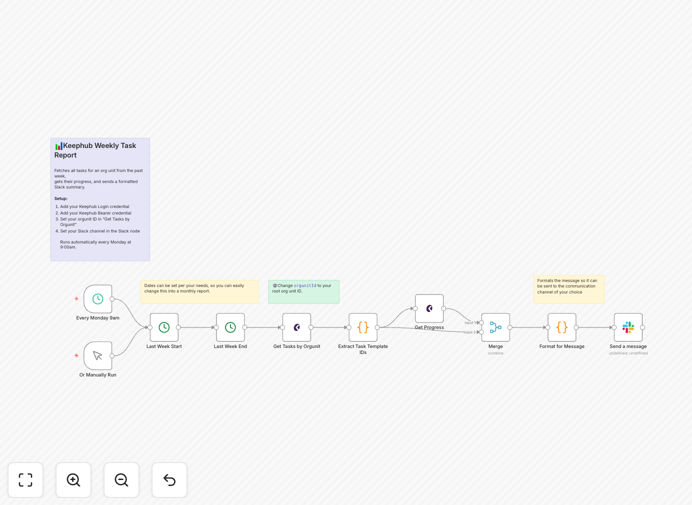Click the output connector of Get Progress node
Viewport: 692px width, 505px height.
pyautogui.click(x=444, y=309)
